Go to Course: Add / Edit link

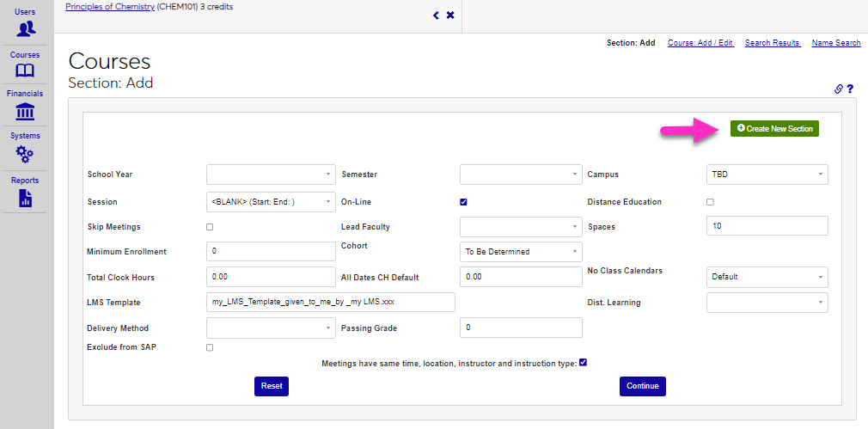[700, 43]
